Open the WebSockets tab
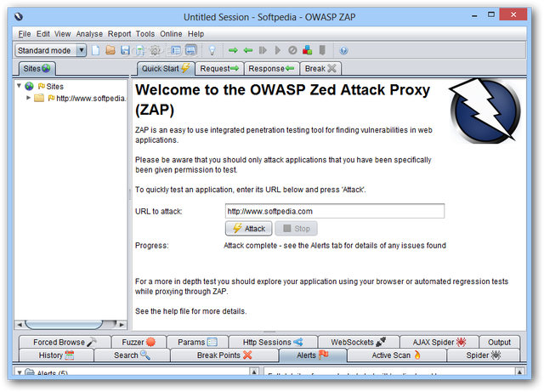544x392 pixels. (359, 342)
